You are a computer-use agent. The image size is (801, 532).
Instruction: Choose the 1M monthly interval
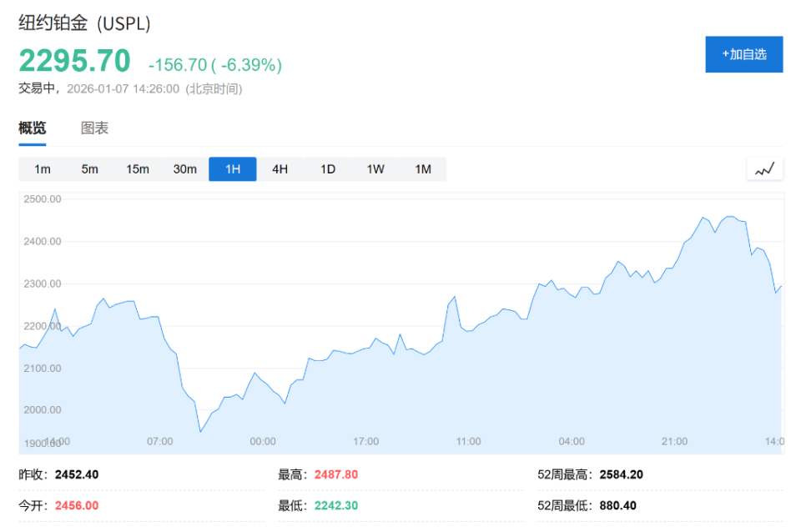click(423, 169)
